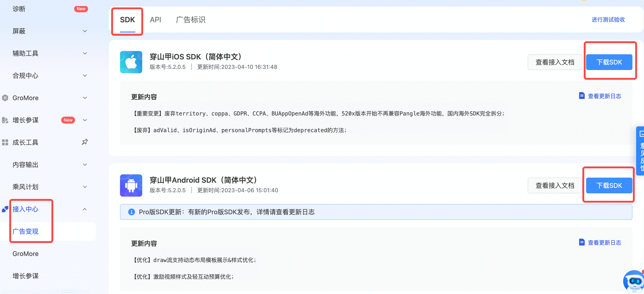This screenshot has width=644, height=294.
Task: Click the New badge next to 诊断
Action: (x=81, y=9)
